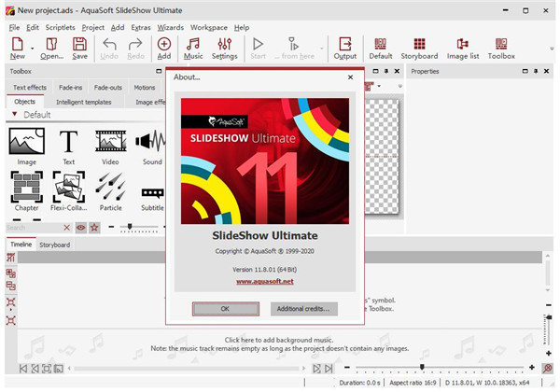Open the Settings sliders icon
This screenshot has width=560, height=392.
pyautogui.click(x=224, y=49)
